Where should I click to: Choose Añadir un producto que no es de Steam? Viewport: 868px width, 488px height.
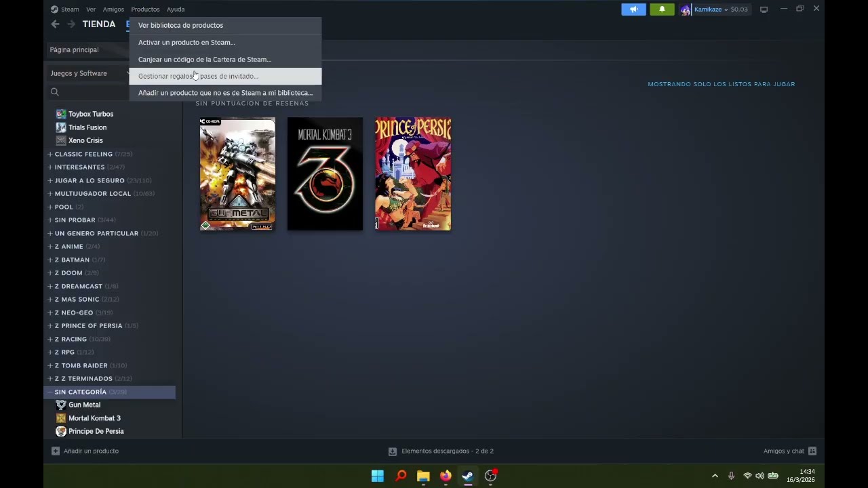pyautogui.click(x=225, y=93)
